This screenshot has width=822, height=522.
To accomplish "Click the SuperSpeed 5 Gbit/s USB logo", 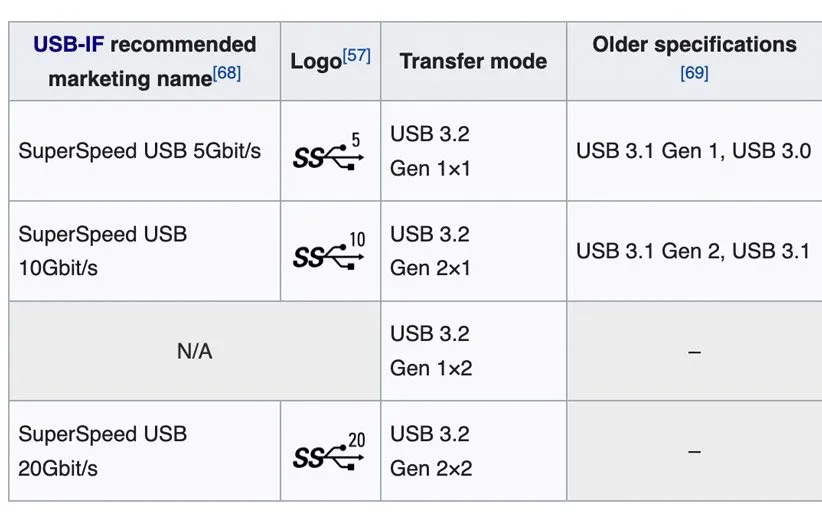I will tap(329, 151).
